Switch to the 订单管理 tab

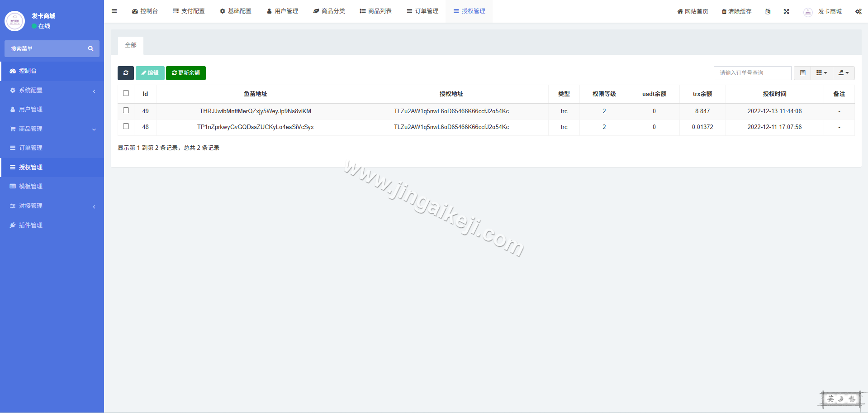coord(422,11)
